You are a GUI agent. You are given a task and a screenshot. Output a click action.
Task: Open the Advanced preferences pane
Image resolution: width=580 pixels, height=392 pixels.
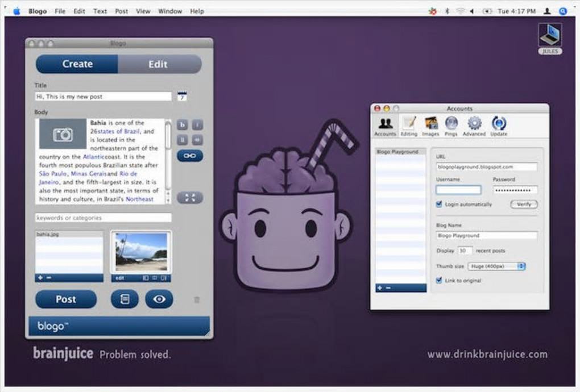point(474,126)
